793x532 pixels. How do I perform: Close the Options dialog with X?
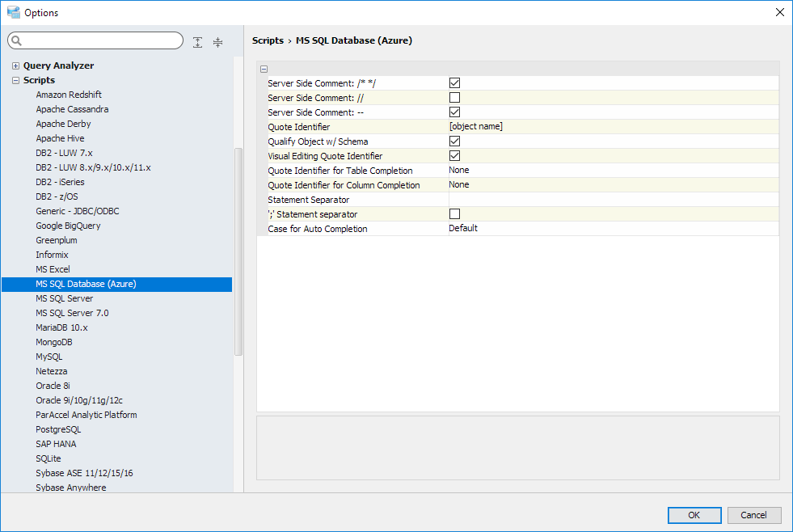point(779,12)
